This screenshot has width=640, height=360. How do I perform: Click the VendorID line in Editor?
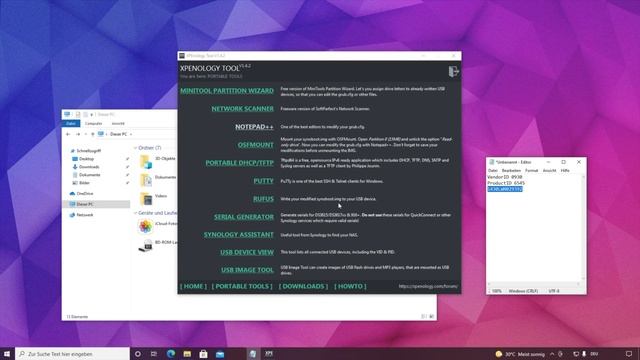tap(505, 177)
